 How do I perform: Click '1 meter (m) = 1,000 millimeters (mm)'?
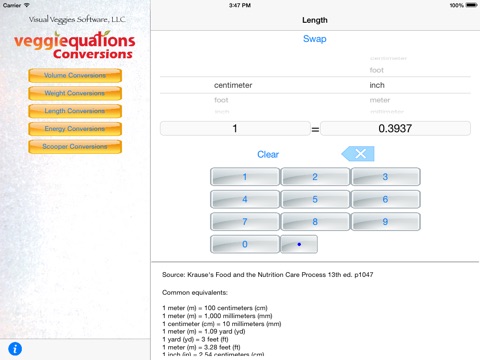[x=217, y=316]
